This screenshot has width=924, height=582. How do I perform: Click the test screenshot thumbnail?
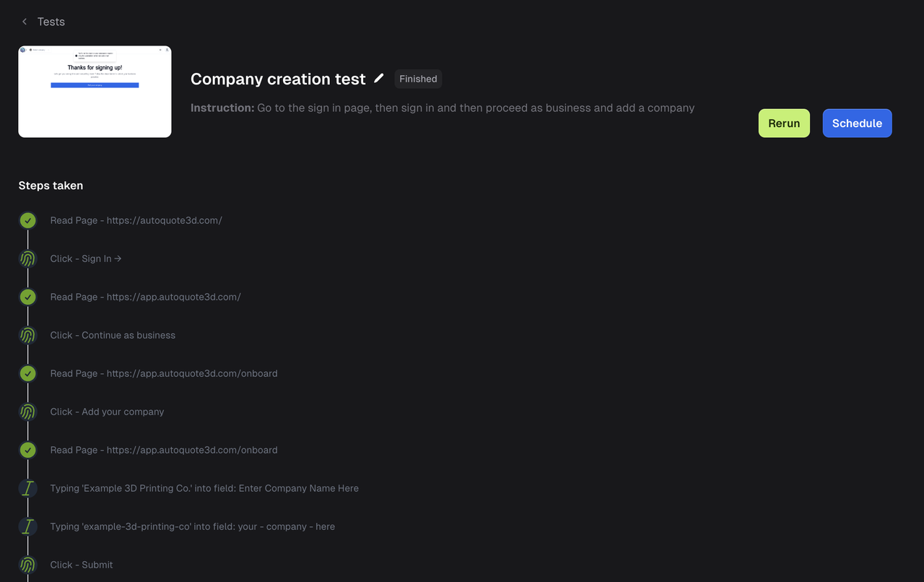pos(95,92)
